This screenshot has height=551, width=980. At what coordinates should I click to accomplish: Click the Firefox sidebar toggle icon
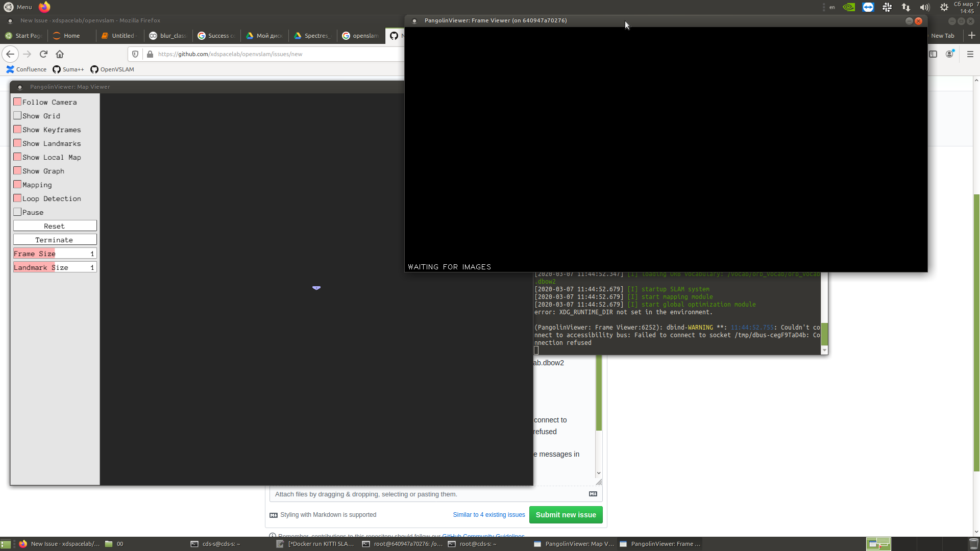pos(934,54)
